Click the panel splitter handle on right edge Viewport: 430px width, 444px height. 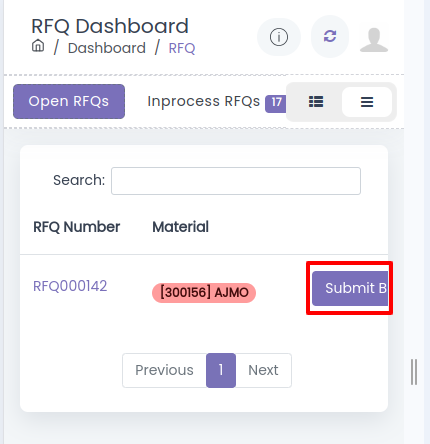click(414, 372)
